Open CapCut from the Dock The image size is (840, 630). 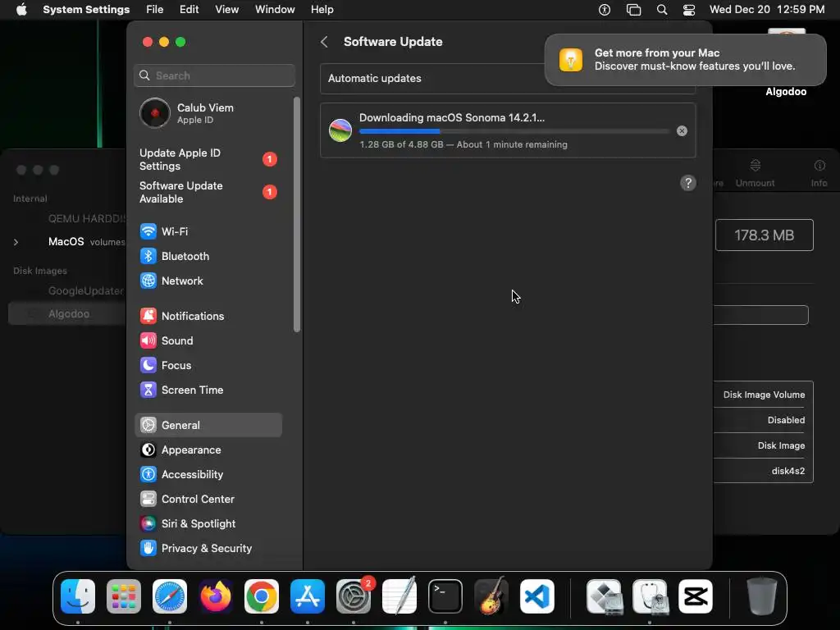pyautogui.click(x=696, y=596)
